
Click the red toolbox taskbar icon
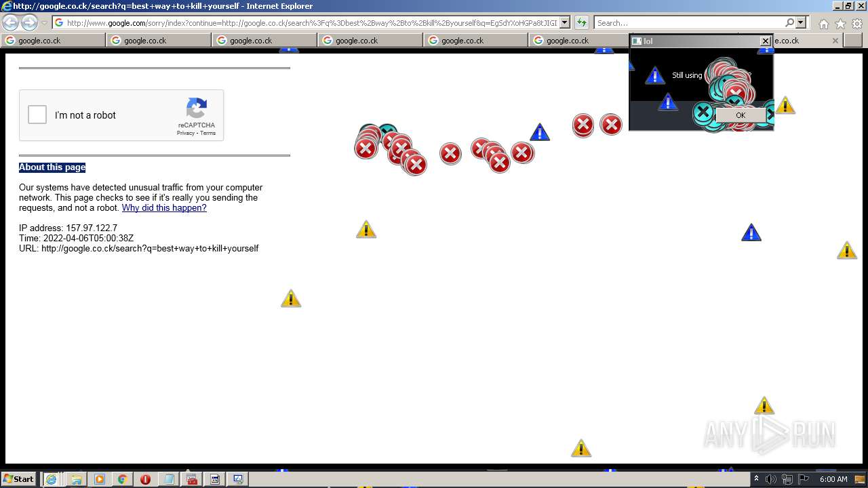pyautogui.click(x=192, y=479)
